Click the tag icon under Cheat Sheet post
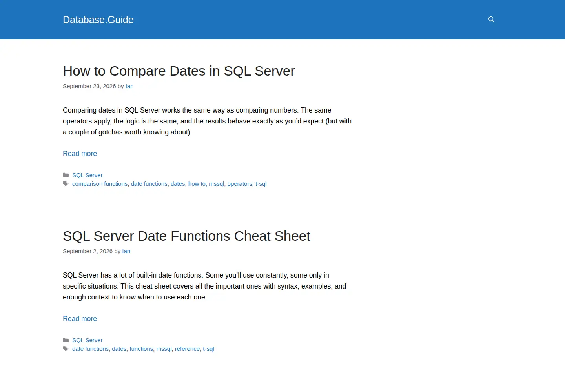565x392 pixels. click(x=66, y=349)
